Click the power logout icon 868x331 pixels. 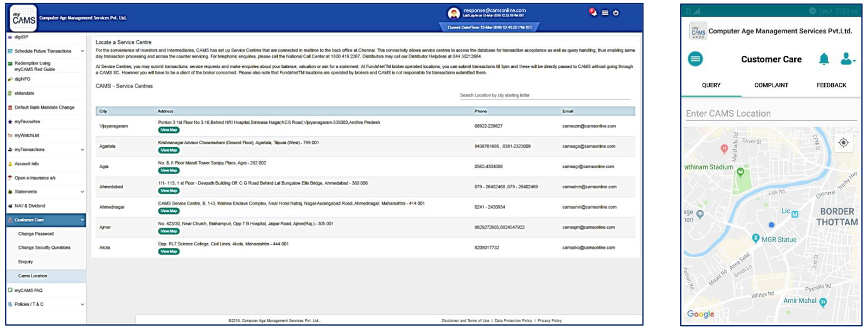click(616, 13)
